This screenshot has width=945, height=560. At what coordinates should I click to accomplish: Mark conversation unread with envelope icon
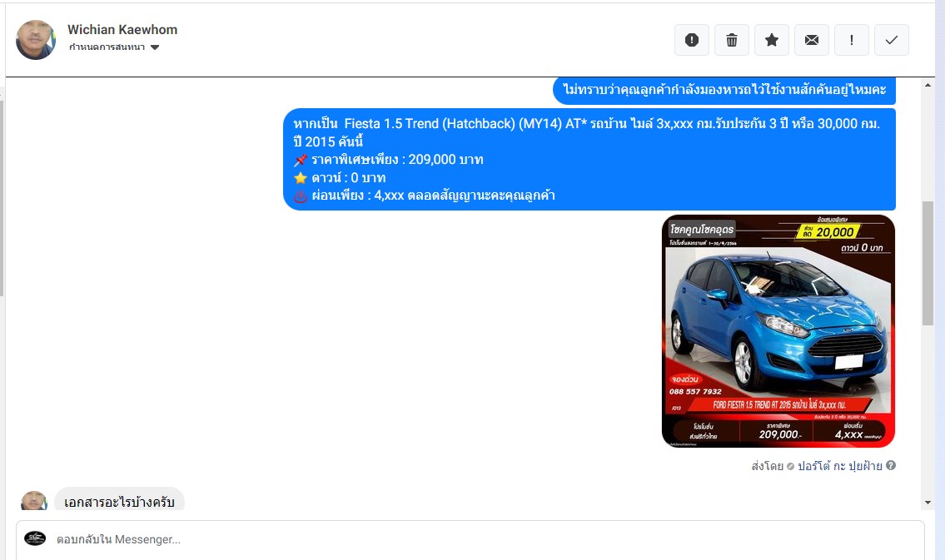tap(812, 40)
